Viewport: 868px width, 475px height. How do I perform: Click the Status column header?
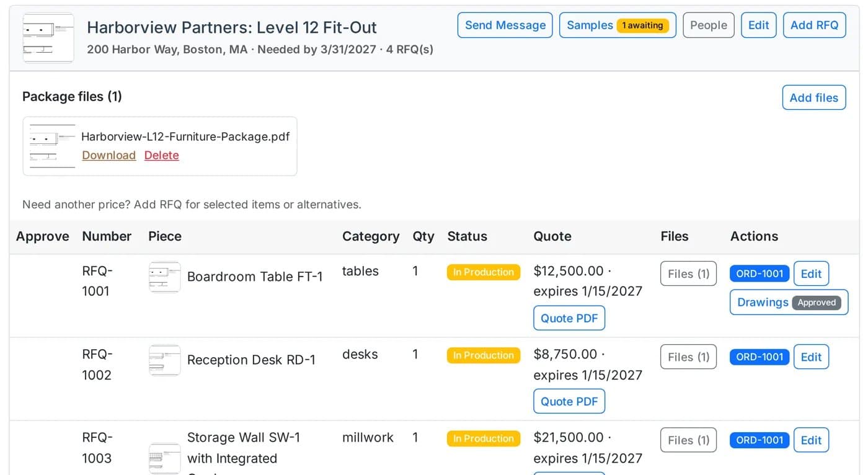click(x=467, y=236)
